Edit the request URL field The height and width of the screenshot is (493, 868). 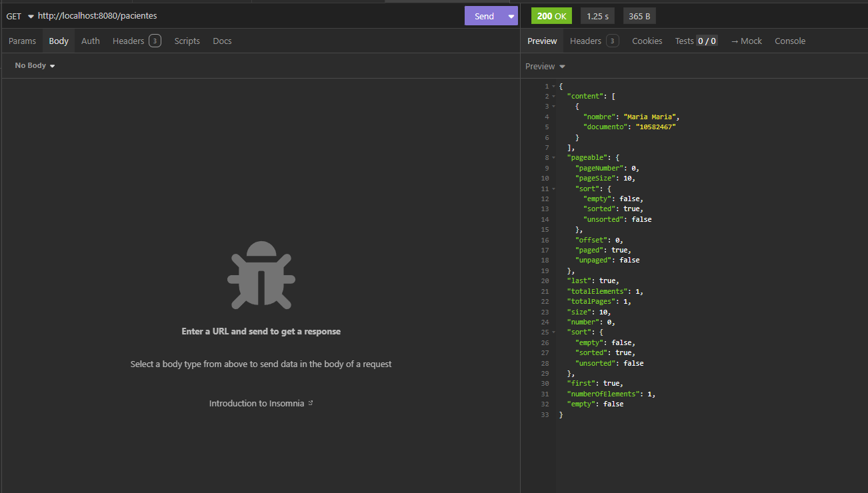(247, 15)
